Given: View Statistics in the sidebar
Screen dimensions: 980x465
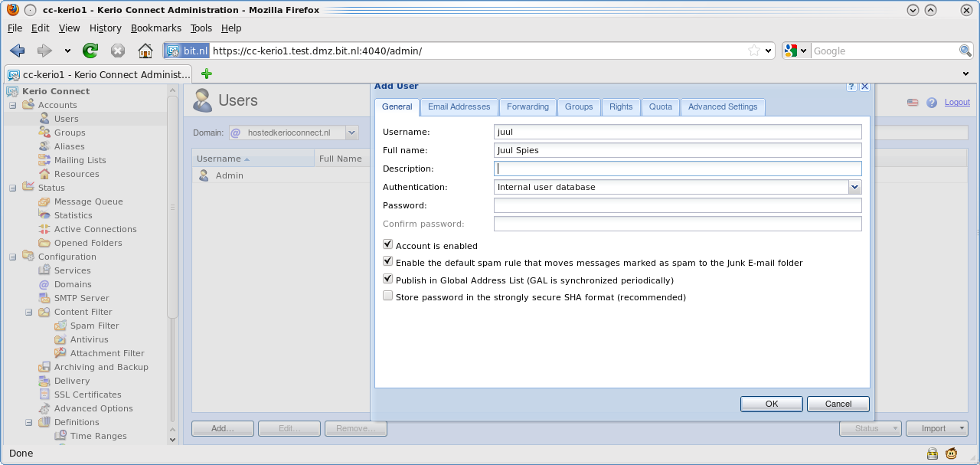Looking at the screenshot, I should coord(73,215).
